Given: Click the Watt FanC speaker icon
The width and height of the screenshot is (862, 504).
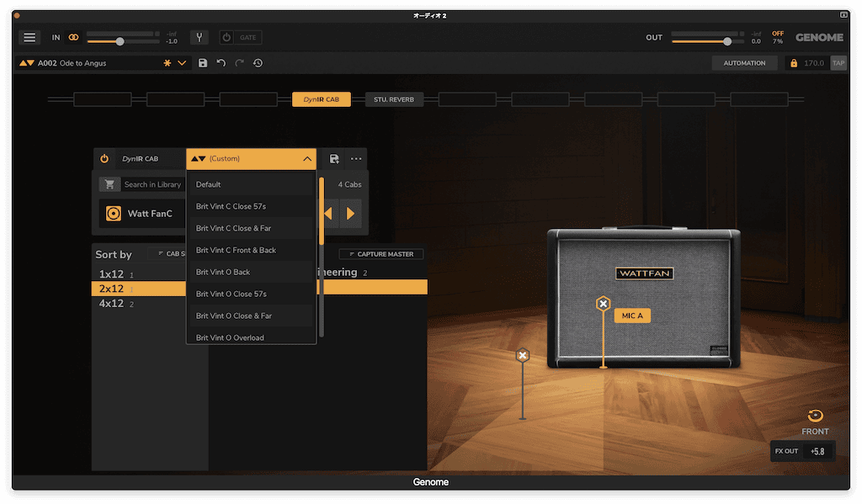Looking at the screenshot, I should tap(114, 213).
